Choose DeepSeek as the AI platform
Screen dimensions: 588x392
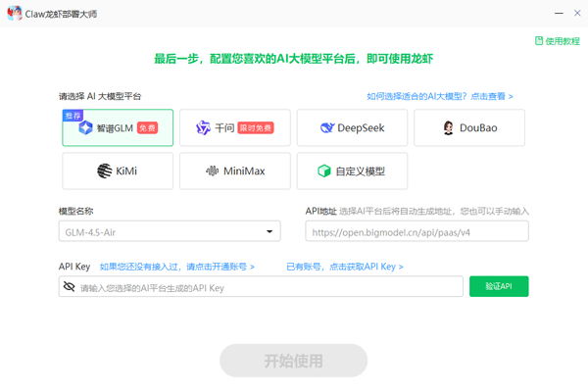point(352,128)
